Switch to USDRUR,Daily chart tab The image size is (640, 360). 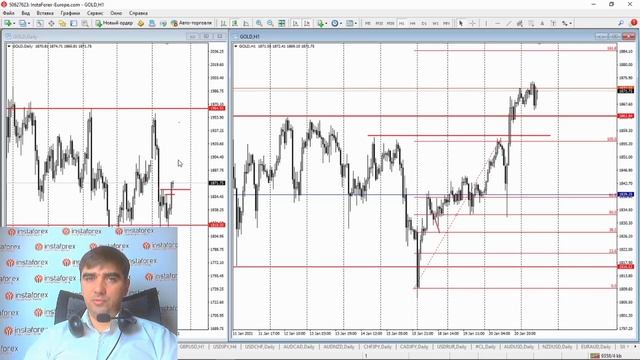pos(451,347)
